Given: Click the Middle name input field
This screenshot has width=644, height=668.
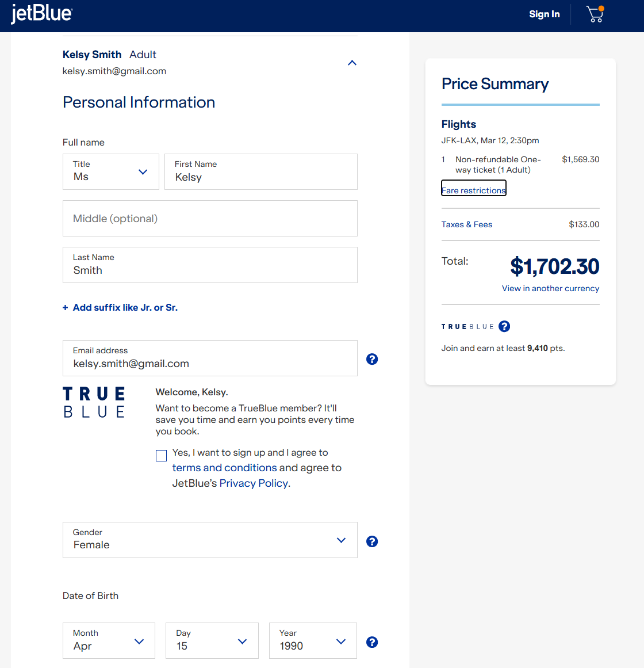Looking at the screenshot, I should pos(209,219).
